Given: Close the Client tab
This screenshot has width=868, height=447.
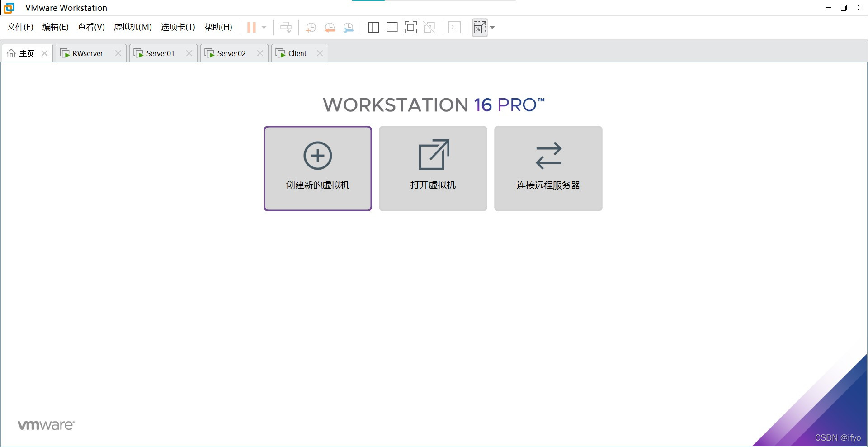Looking at the screenshot, I should click(320, 53).
